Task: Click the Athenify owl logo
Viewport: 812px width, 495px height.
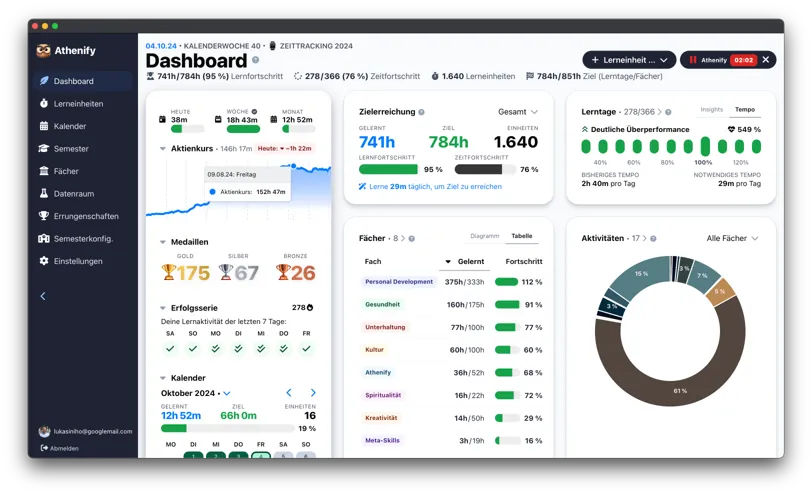Action: click(44, 50)
